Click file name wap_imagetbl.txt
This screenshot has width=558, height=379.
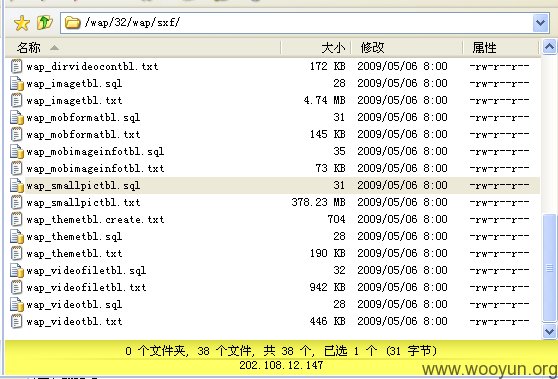pos(74,101)
